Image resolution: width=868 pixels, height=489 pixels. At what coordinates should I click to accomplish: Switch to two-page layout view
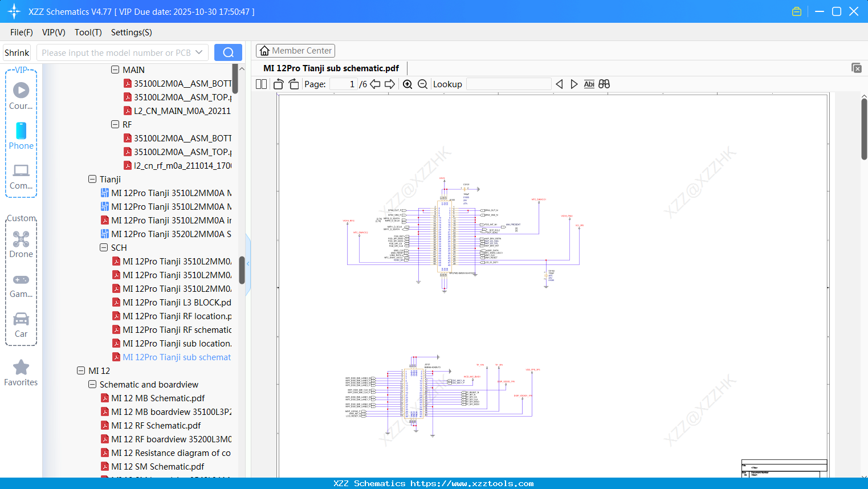(x=261, y=84)
